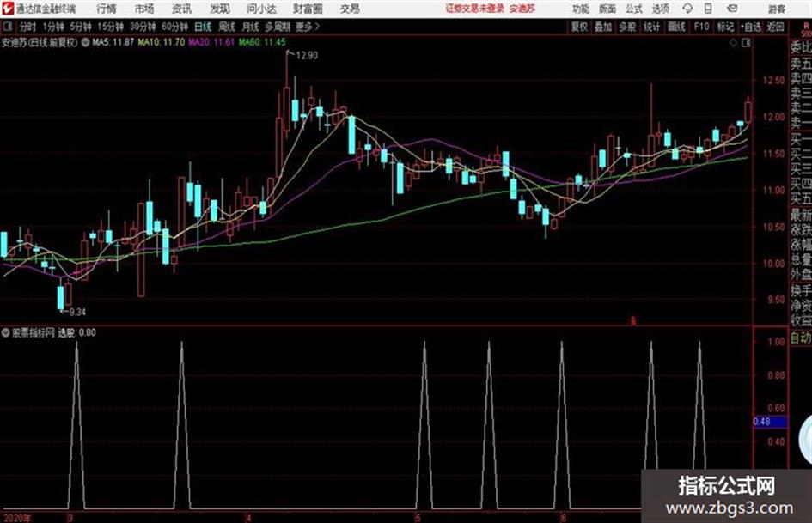The image size is (812, 523).
Task: Open the 公式 menu
Action: click(634, 9)
